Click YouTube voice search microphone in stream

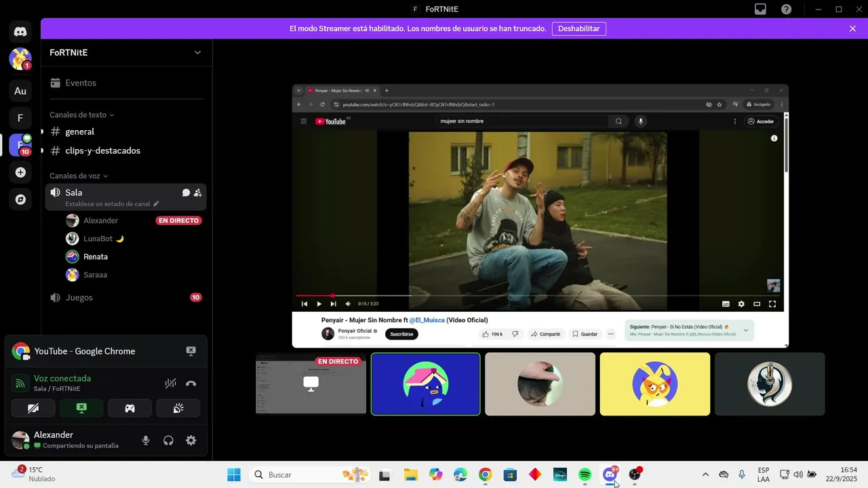tap(640, 121)
